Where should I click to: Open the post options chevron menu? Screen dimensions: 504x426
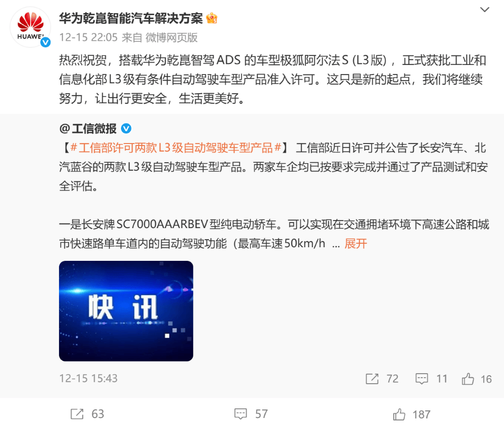coord(485,10)
